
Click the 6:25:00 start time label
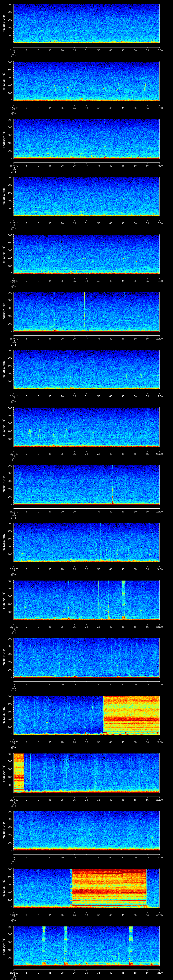tap(14, 684)
